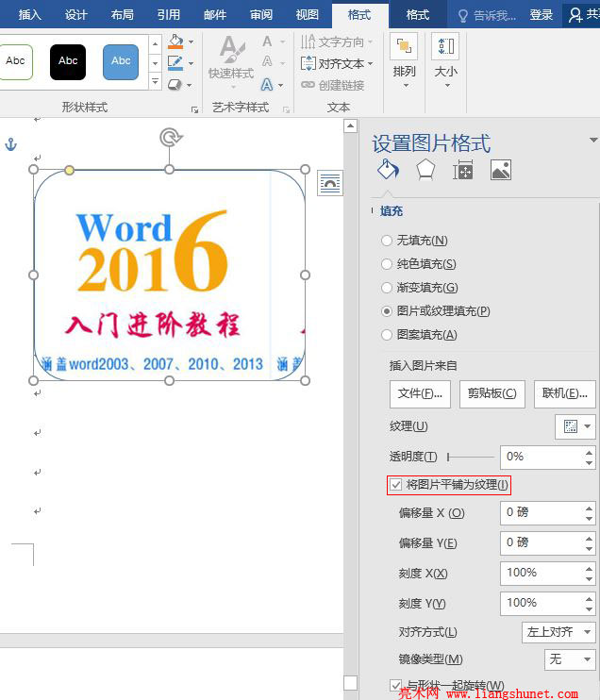Open the 排列 arrange group
Screen dimensions: 600x700
(404, 61)
